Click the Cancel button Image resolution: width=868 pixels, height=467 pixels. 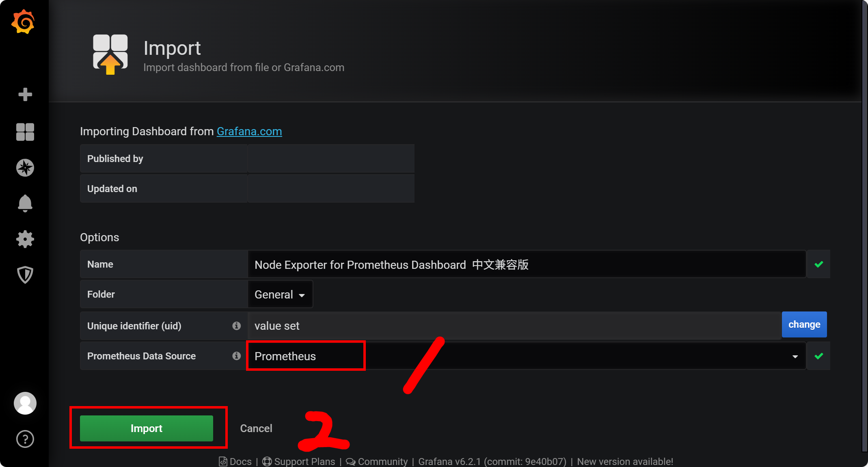pos(256,428)
